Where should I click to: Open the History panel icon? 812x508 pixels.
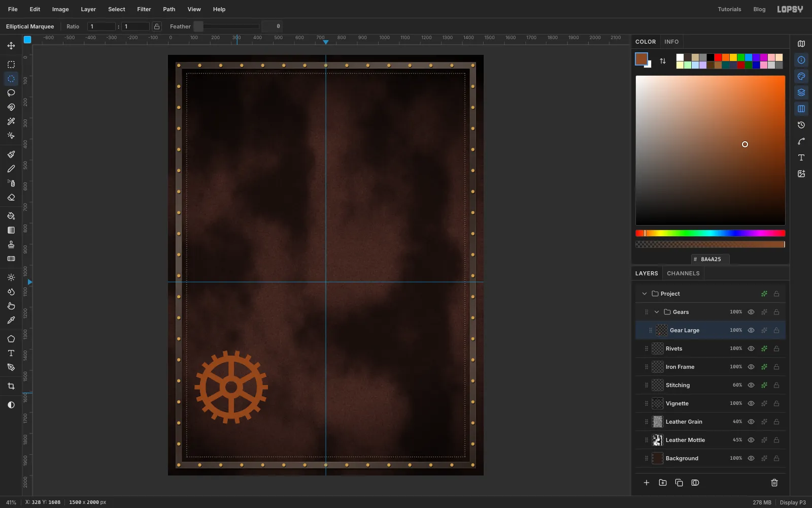(x=801, y=125)
